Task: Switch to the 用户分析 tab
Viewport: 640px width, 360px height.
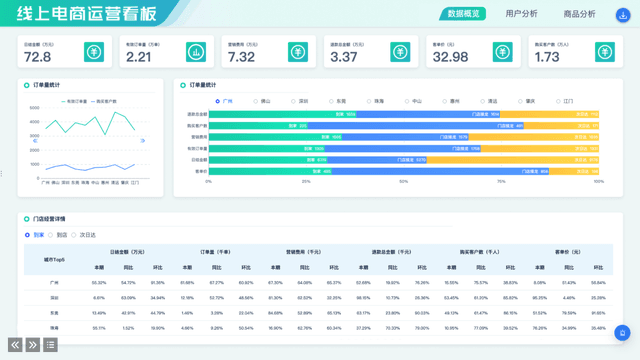Action: [x=521, y=14]
